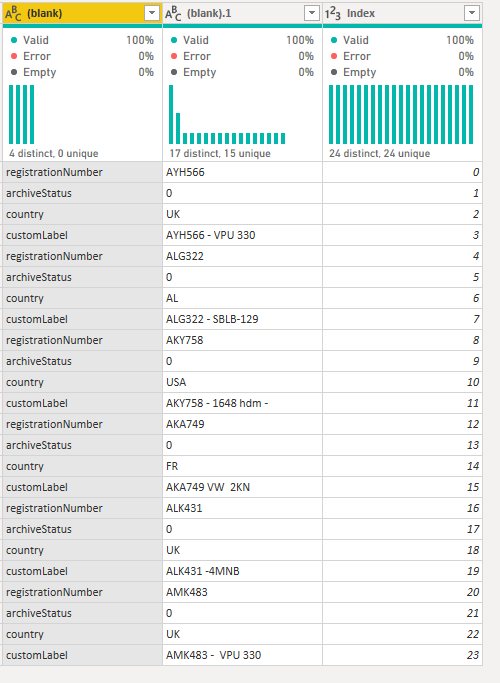Click the (blank) column distribution chart
This screenshot has height=683, width=500.
(x=21, y=114)
